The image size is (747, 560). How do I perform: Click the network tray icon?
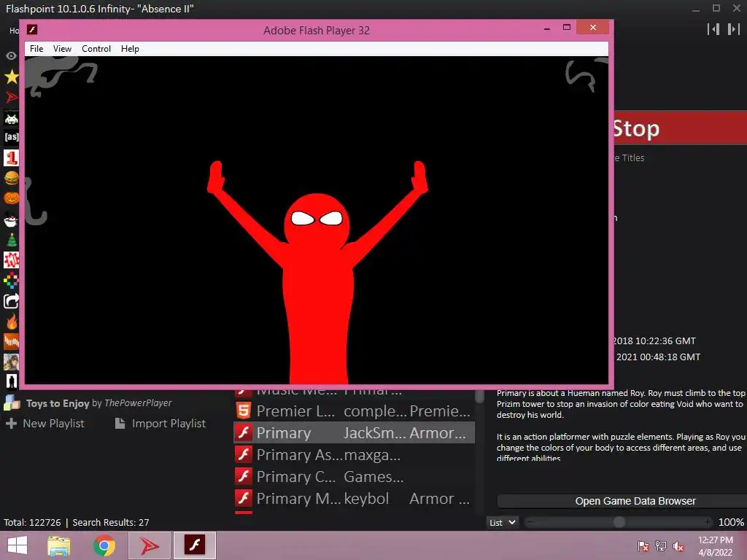tap(661, 545)
